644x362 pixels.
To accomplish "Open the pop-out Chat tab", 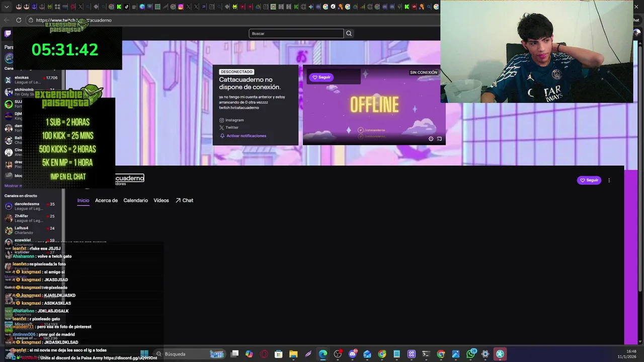I will (184, 200).
